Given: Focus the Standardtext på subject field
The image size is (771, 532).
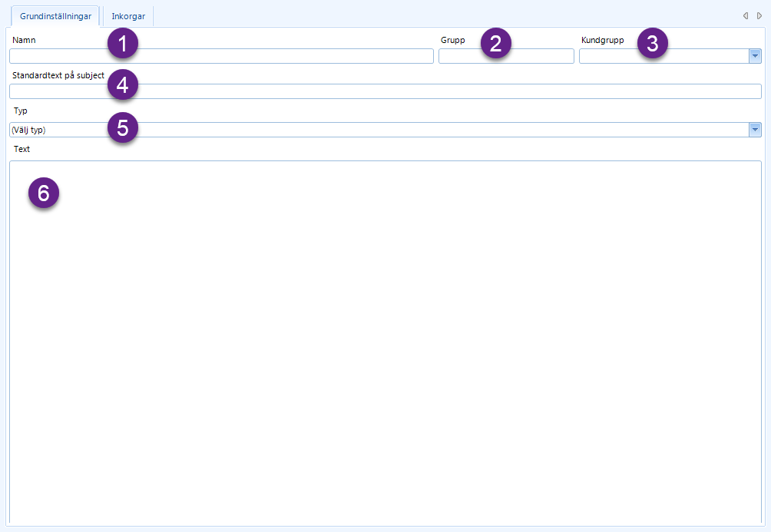Looking at the screenshot, I should pyautogui.click(x=385, y=91).
